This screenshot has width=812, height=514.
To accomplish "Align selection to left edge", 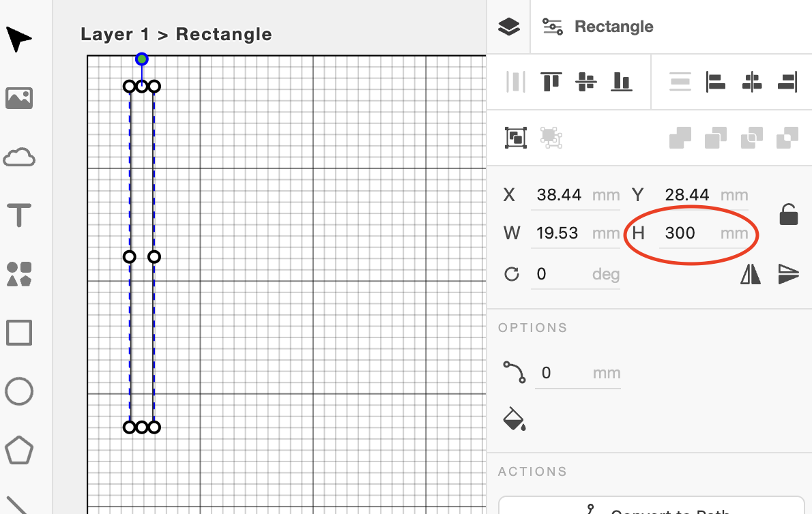I will point(715,82).
